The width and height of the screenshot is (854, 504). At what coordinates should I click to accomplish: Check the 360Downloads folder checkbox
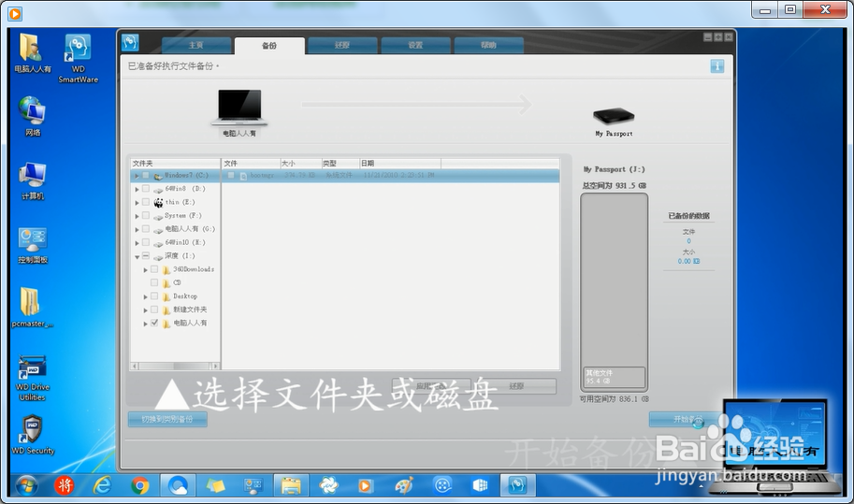click(x=154, y=269)
